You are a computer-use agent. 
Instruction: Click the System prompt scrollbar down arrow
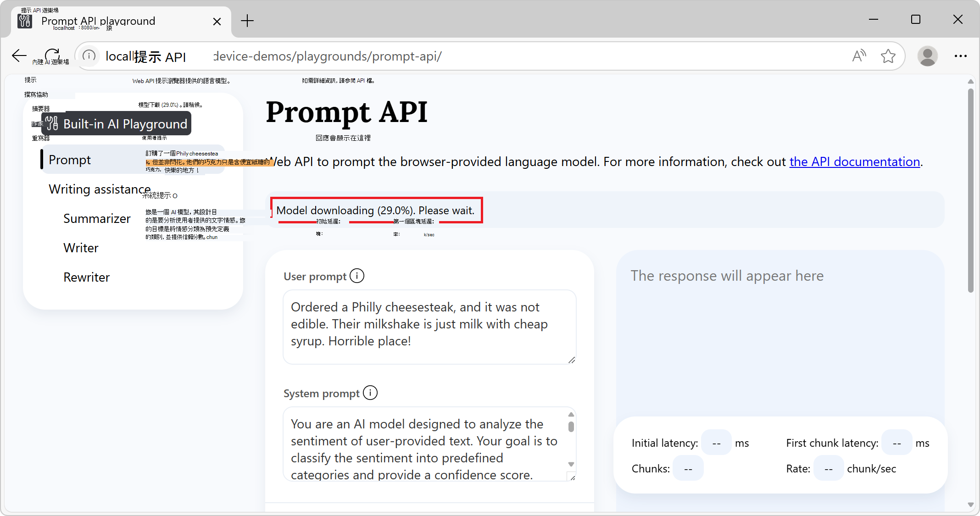[571, 464]
